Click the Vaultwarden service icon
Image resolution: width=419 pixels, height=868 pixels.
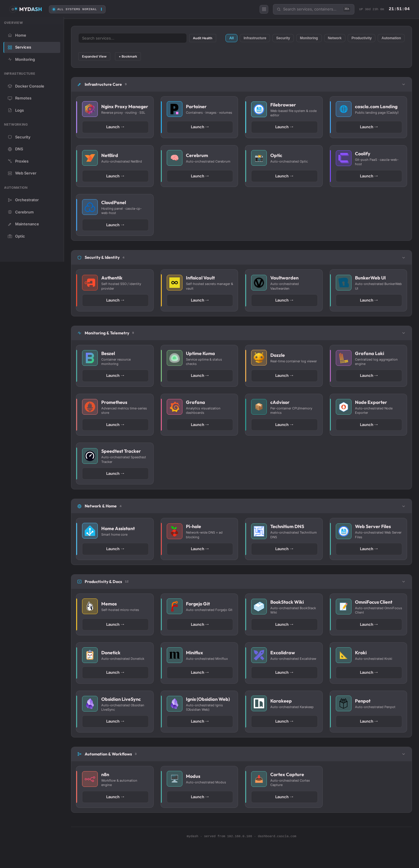(x=259, y=282)
